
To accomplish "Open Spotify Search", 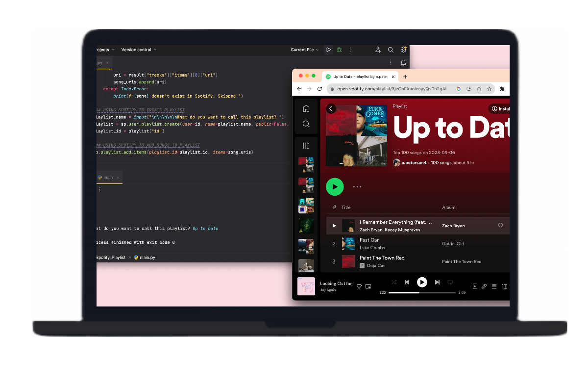I will pyautogui.click(x=306, y=124).
